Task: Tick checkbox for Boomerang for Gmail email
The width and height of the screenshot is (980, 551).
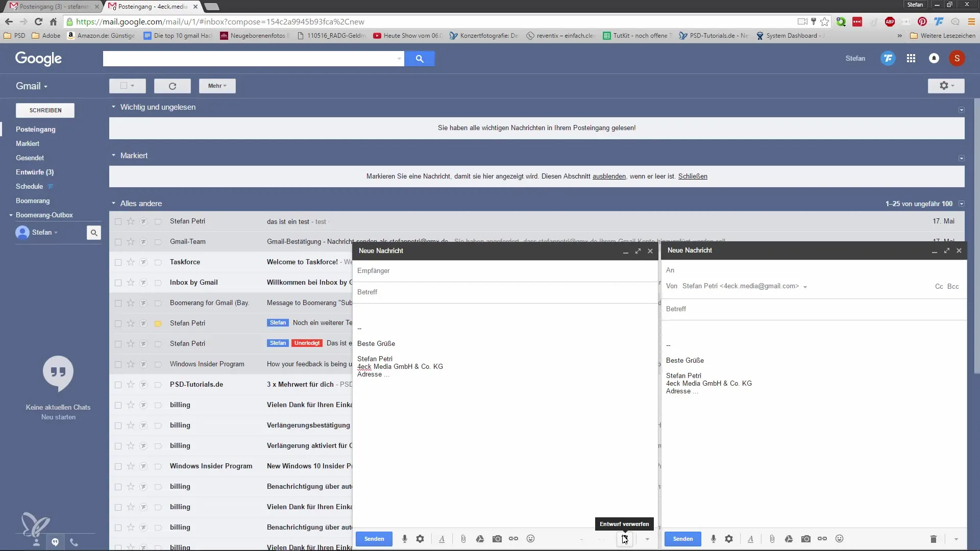Action: (x=118, y=303)
